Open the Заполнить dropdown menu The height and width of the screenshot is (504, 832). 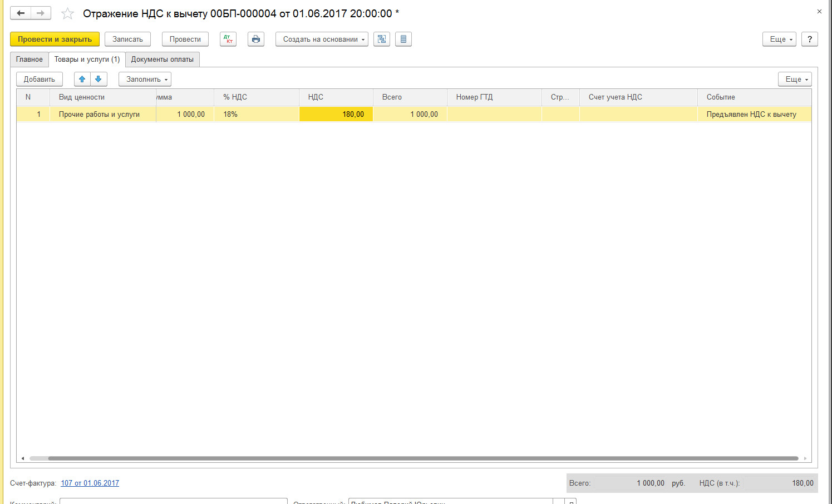click(x=145, y=79)
